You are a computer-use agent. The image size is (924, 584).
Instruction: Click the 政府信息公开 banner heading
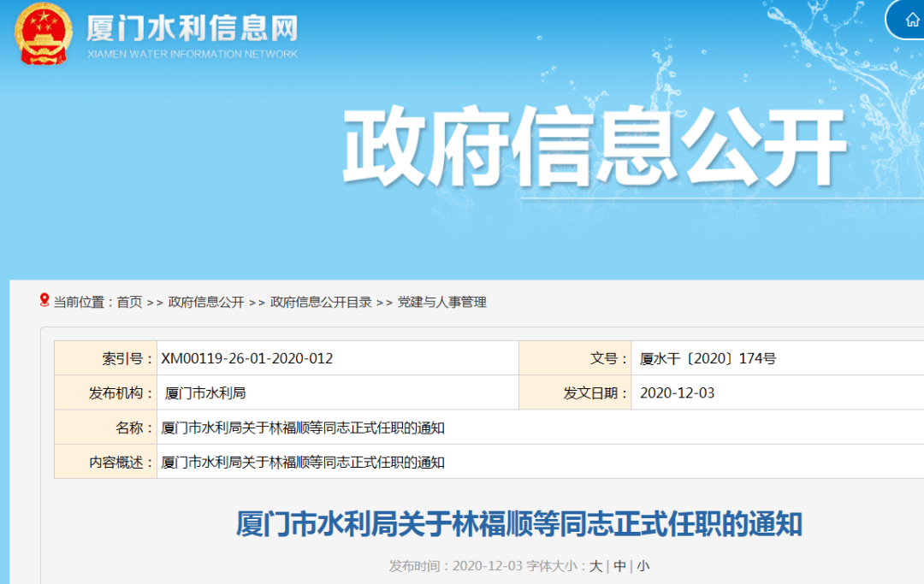(x=595, y=147)
